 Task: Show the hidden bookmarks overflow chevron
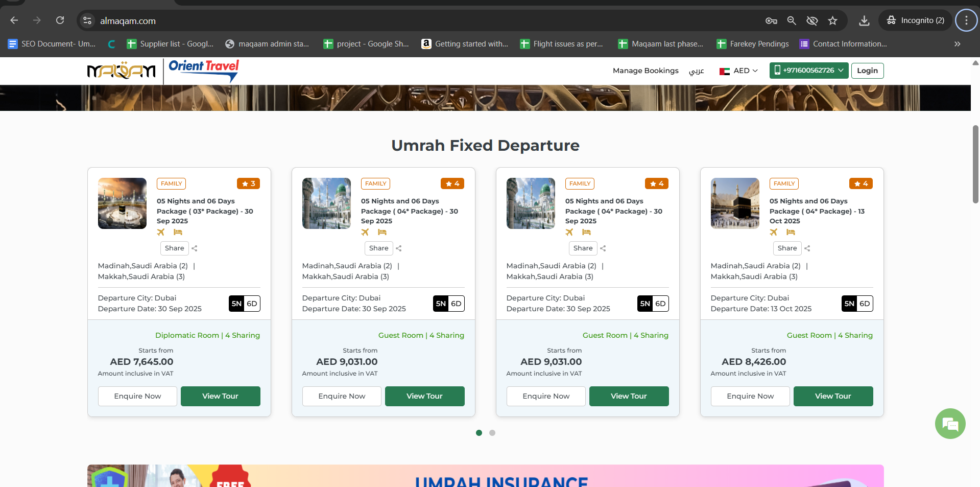tap(957, 44)
